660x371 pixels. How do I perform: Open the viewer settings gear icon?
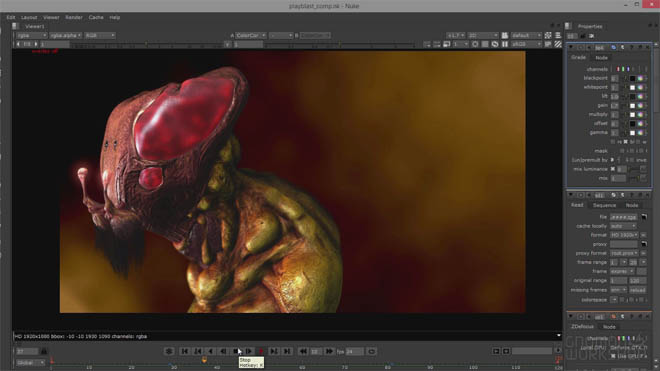[169, 351]
